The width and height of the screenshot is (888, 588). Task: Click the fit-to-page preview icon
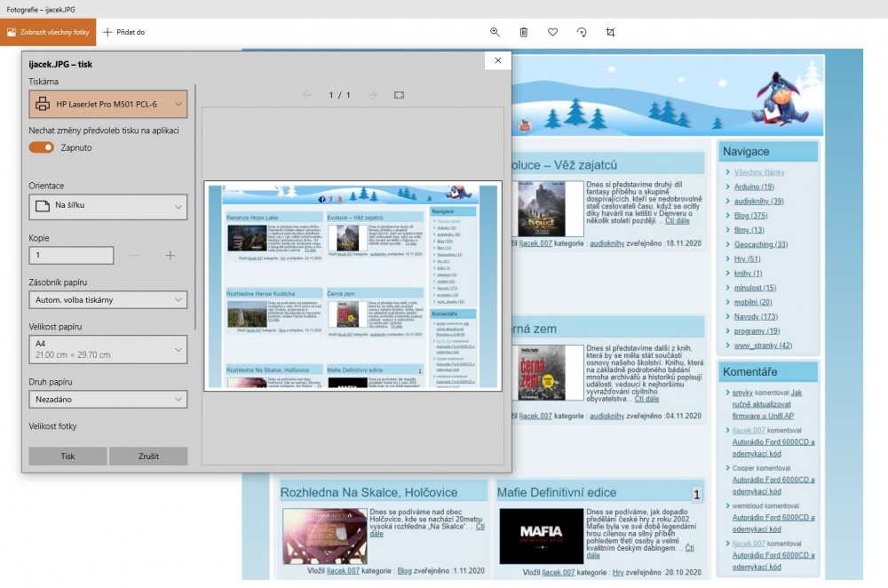point(399,95)
